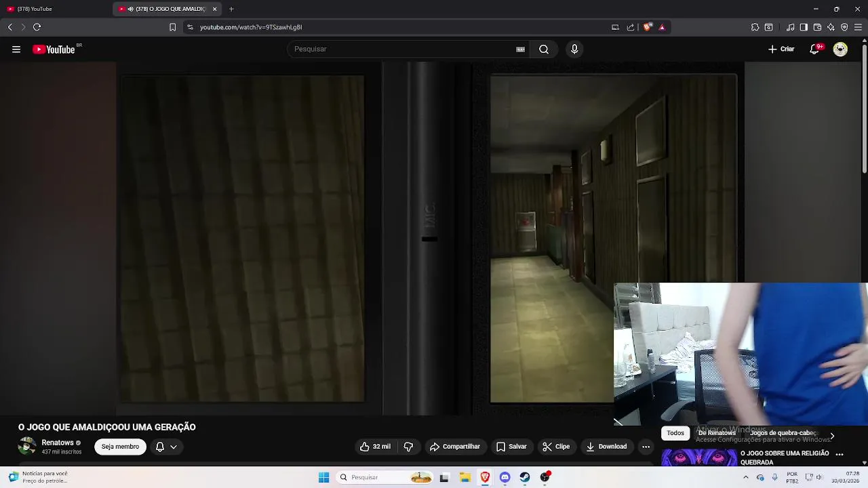Open Steam from the taskbar
868x488 pixels.
[525, 477]
